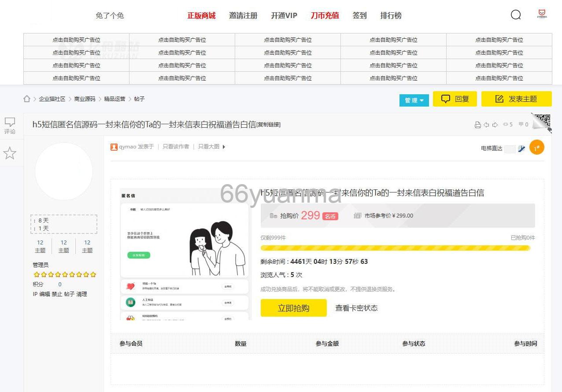This screenshot has height=392, width=562.
Task: Click the 禁止 admin link
Action: pyautogui.click(x=57, y=294)
